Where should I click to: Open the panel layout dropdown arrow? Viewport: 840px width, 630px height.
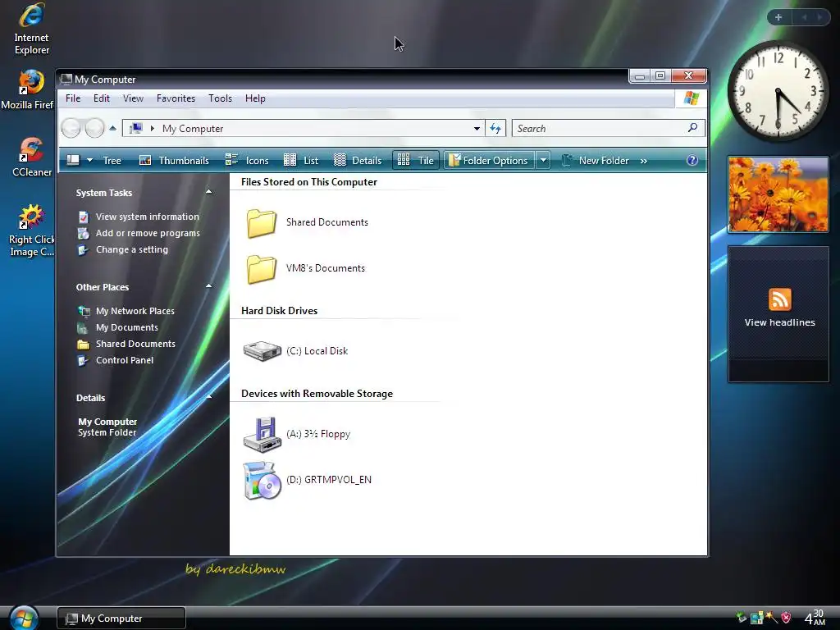point(90,160)
